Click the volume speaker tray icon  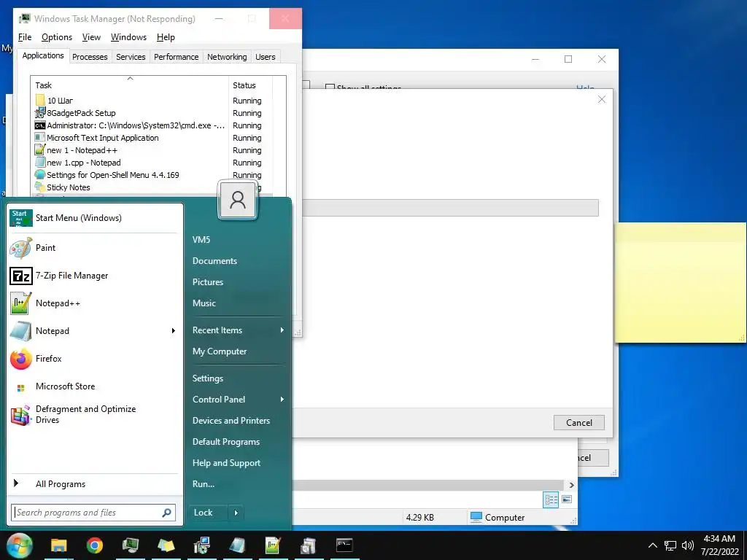click(687, 545)
